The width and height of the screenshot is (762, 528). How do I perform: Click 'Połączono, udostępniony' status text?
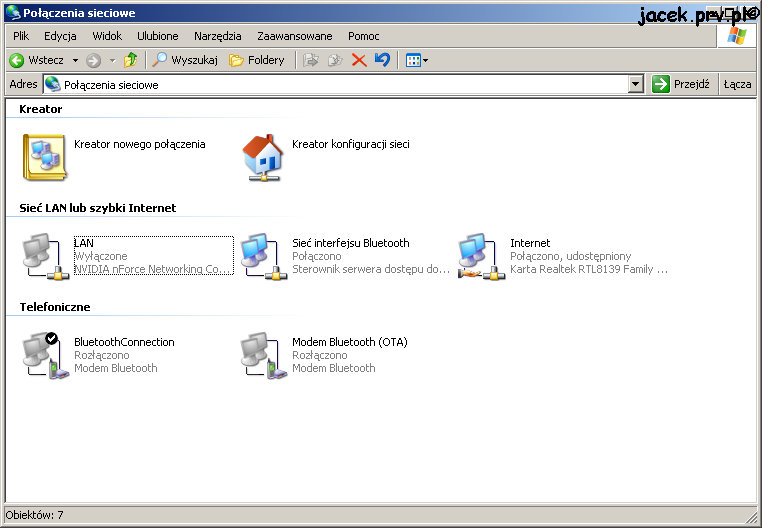pos(571,256)
